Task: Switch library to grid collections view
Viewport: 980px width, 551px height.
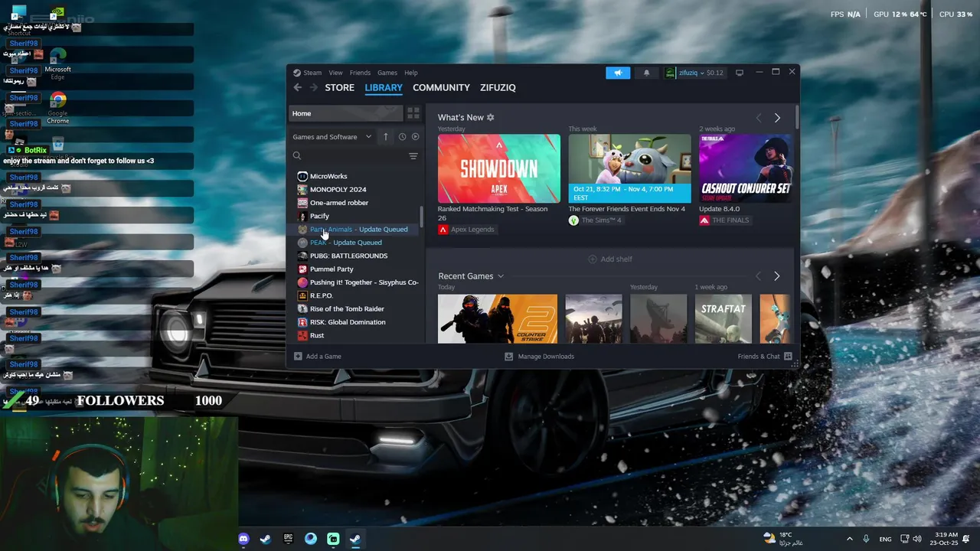Action: [413, 113]
